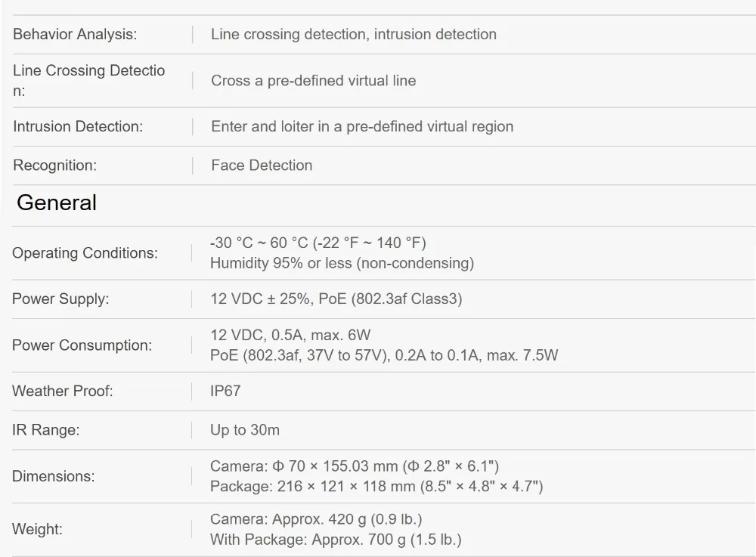Click the Recognition label
The width and height of the screenshot is (756, 557).
coord(54,165)
